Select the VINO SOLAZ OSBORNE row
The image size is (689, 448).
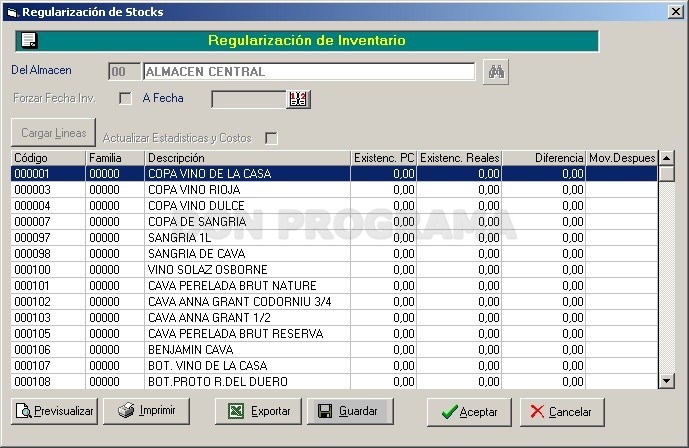click(x=334, y=270)
